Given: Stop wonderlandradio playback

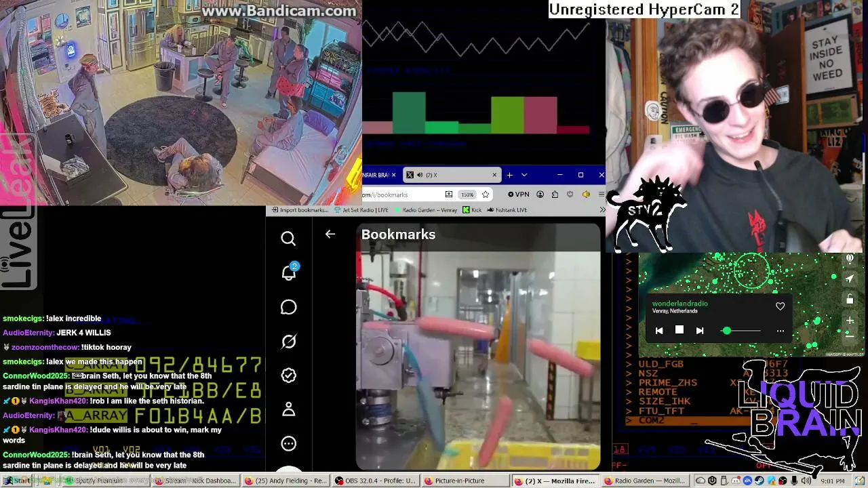Looking at the screenshot, I should point(679,330).
